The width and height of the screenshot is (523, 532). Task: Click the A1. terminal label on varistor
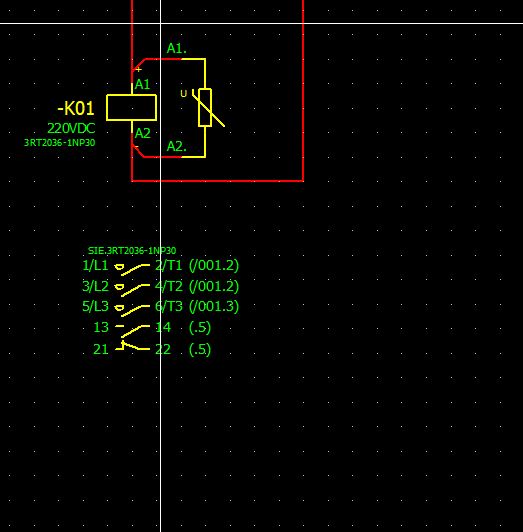pyautogui.click(x=176, y=49)
